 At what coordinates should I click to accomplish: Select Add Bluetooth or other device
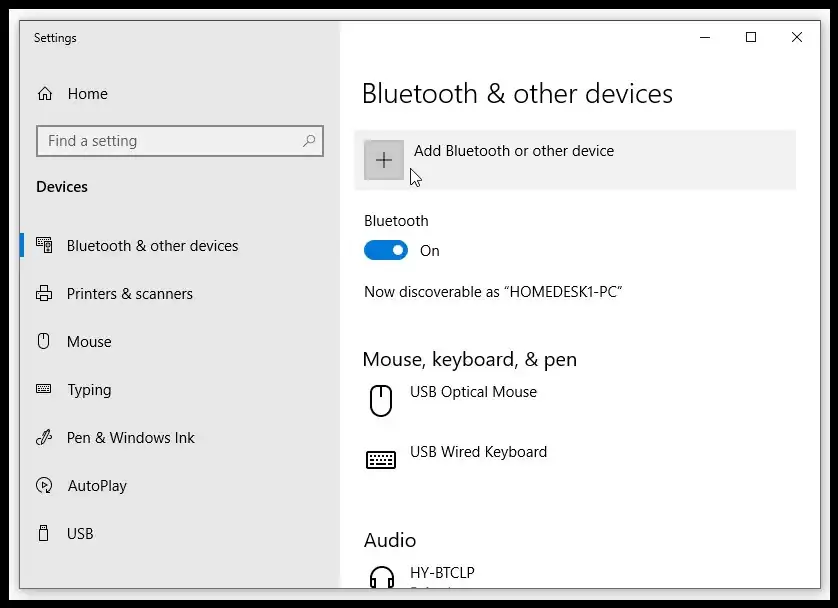(514, 151)
